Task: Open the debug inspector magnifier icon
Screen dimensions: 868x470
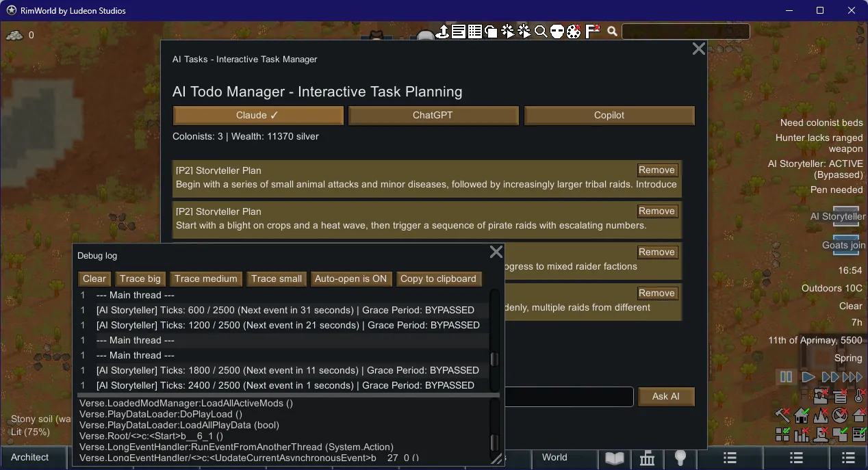Action: [541, 31]
